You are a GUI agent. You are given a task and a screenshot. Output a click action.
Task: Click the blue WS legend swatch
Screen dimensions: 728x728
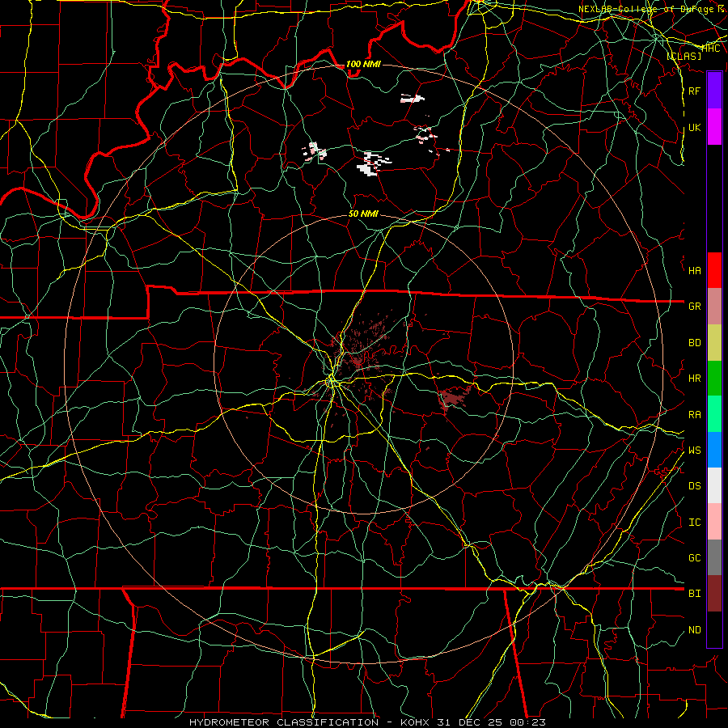coord(714,450)
